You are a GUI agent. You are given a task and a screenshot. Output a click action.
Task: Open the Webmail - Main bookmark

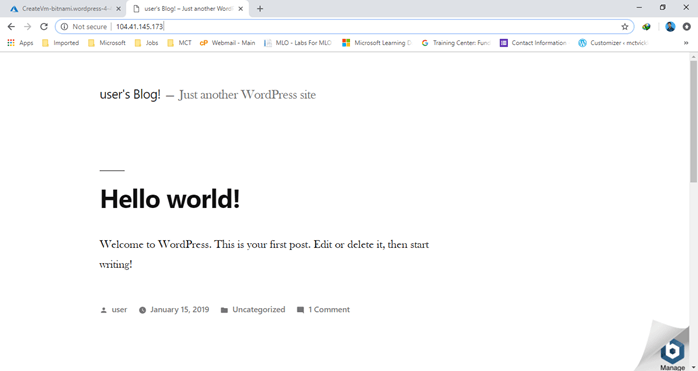pyautogui.click(x=227, y=43)
